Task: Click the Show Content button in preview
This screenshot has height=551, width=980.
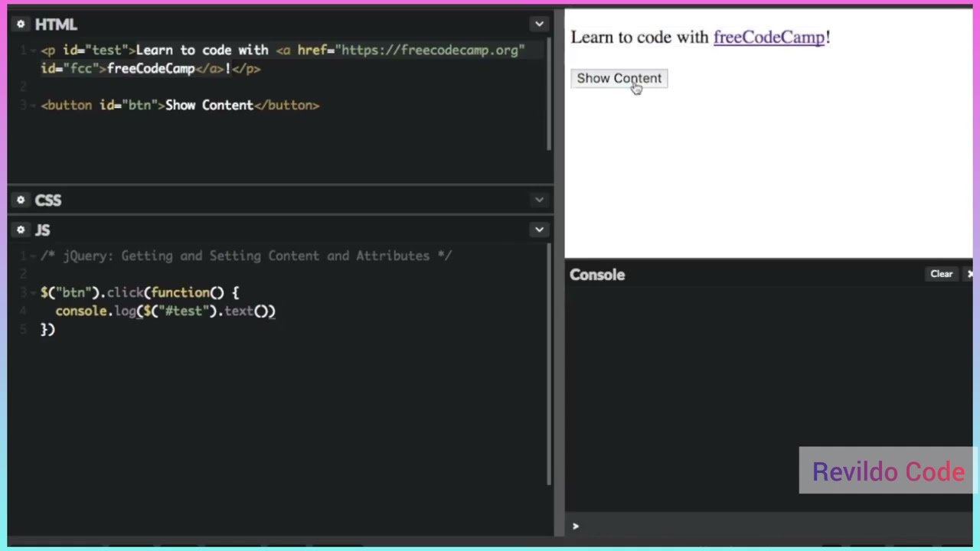Action: click(x=619, y=78)
